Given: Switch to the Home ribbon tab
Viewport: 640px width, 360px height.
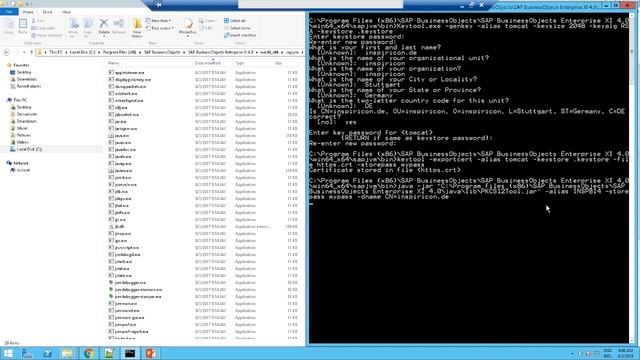Looking at the screenshot, I should coord(28,12).
